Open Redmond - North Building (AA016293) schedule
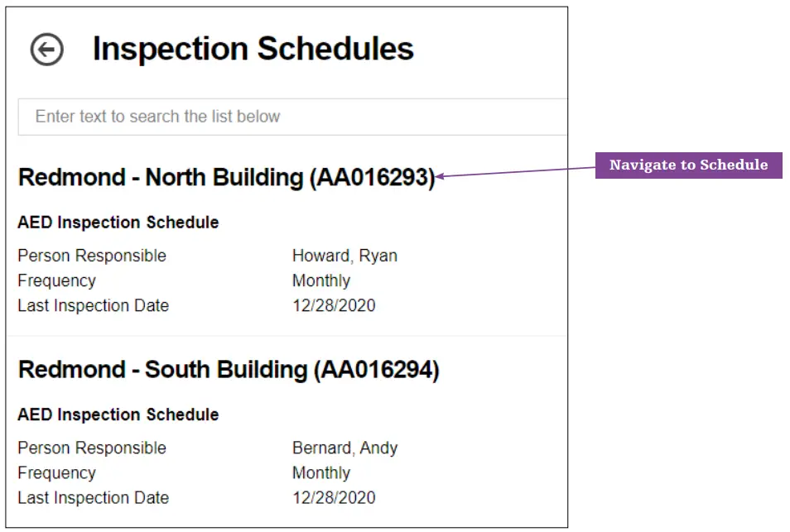790x532 pixels. [226, 178]
